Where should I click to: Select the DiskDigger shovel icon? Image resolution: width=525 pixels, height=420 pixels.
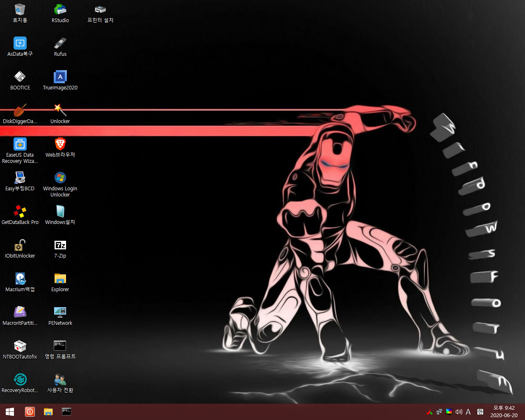point(20,114)
